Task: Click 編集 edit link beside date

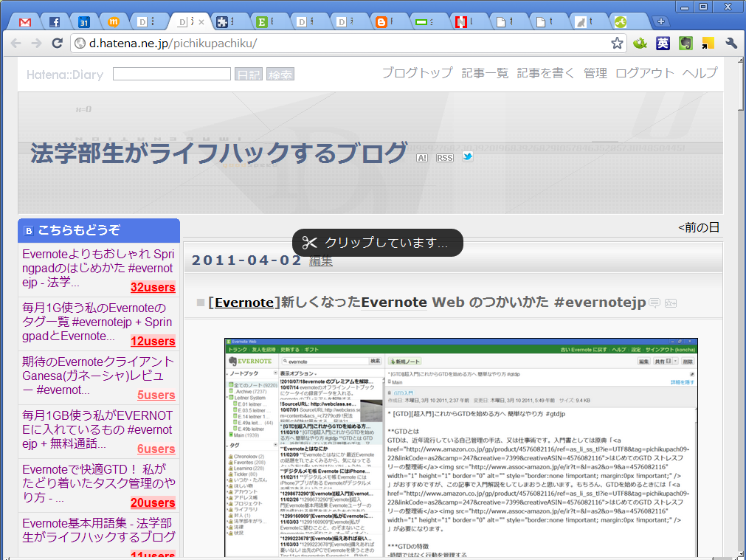Action: point(321,260)
